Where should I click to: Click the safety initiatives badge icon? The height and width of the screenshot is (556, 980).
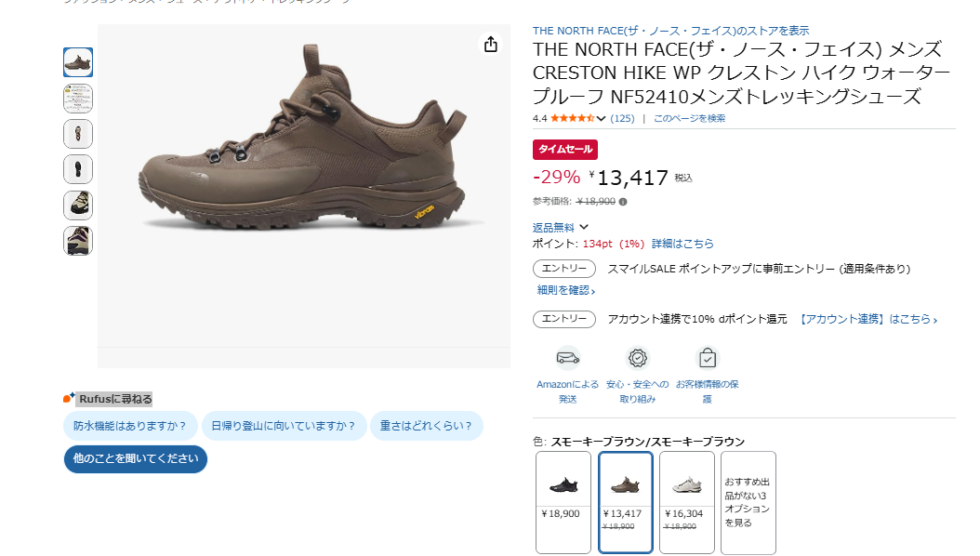pyautogui.click(x=637, y=358)
